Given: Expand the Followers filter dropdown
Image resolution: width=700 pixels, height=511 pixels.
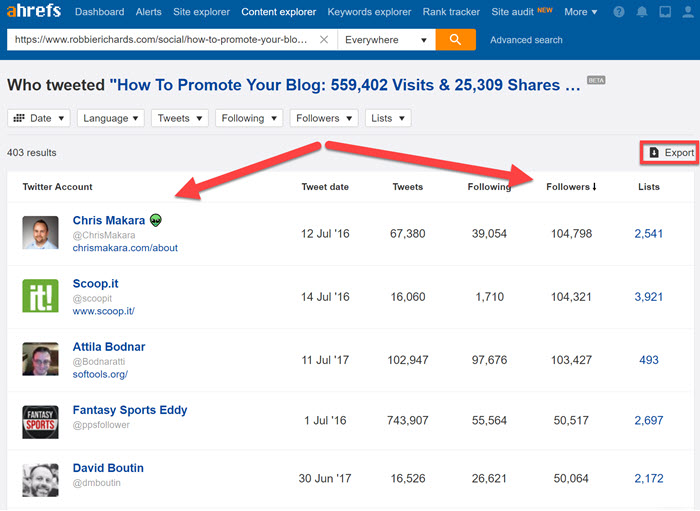Looking at the screenshot, I should [324, 118].
